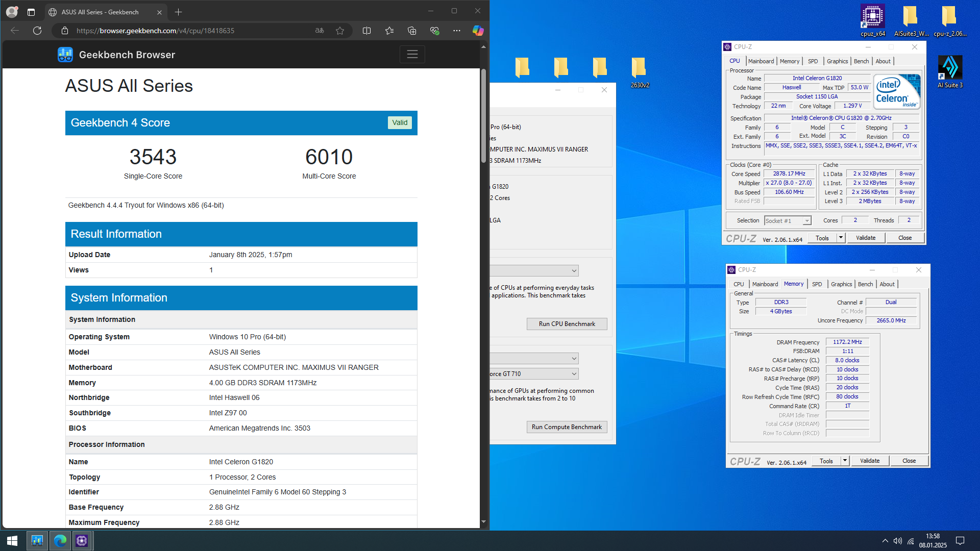Open a new browser tab
980x551 pixels.
pos(178,12)
